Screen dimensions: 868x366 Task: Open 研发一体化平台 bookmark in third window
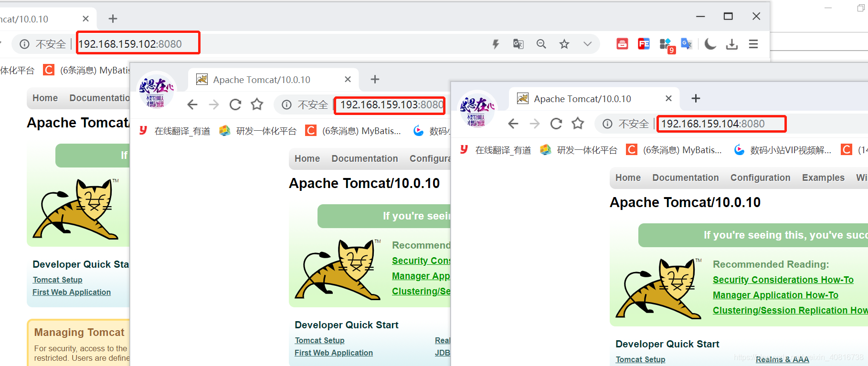(x=579, y=150)
